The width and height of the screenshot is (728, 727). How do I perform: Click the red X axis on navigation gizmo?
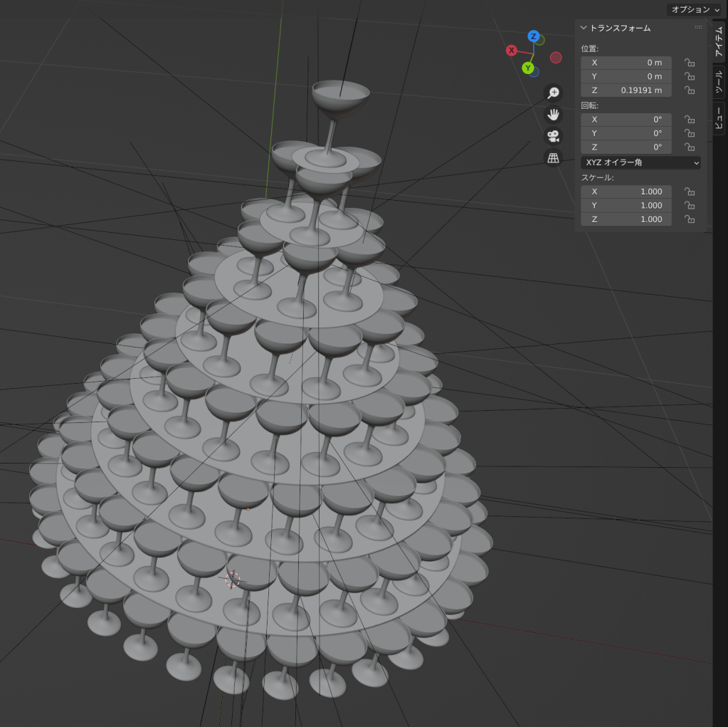click(x=511, y=50)
